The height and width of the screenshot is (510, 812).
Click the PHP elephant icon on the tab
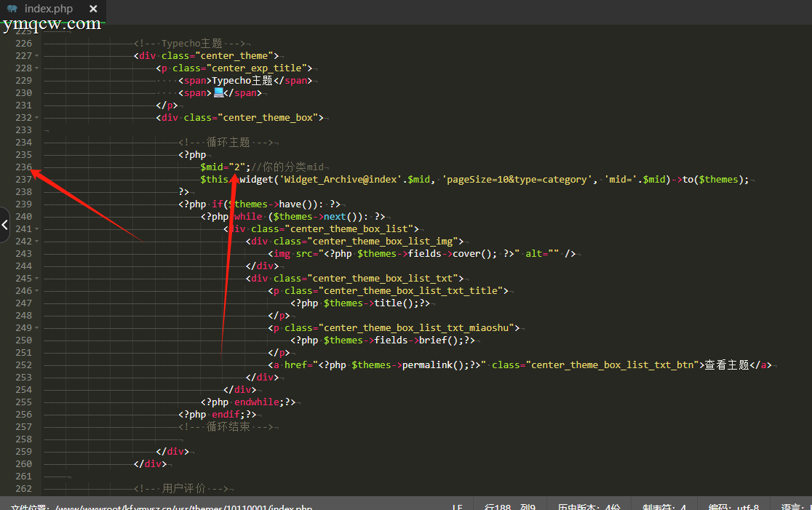(x=12, y=9)
